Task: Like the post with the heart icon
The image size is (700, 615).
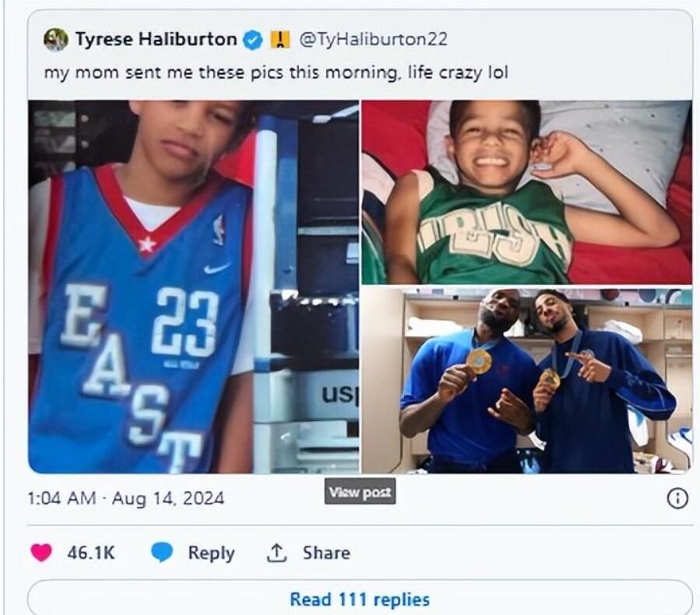Action: coord(41,553)
